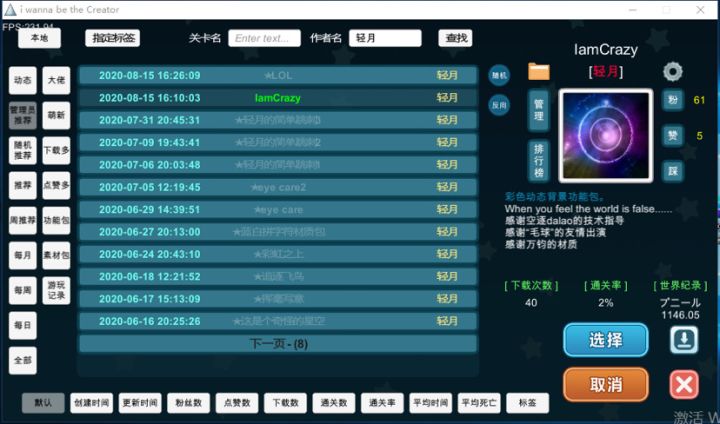Select the 功能包 category
720x424 pixels.
[x=56, y=220]
